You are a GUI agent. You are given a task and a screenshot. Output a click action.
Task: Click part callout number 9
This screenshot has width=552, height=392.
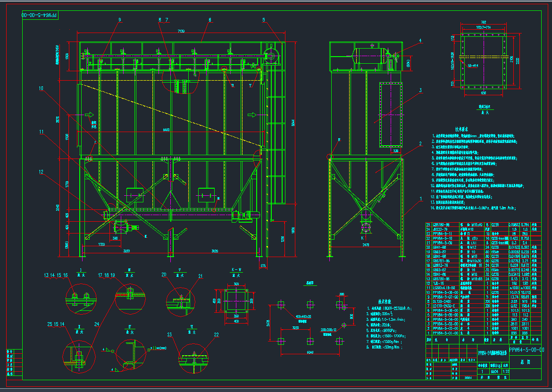click(x=119, y=20)
